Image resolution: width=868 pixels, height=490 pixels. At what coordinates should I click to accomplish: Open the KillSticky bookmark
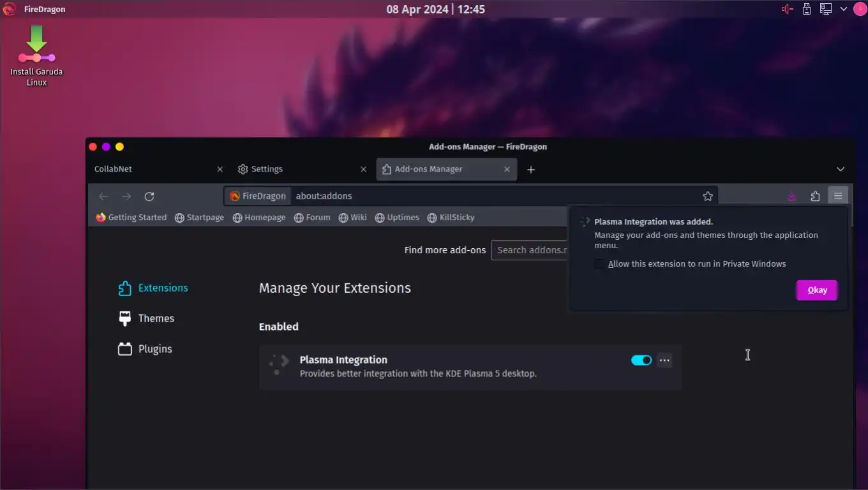coord(451,218)
